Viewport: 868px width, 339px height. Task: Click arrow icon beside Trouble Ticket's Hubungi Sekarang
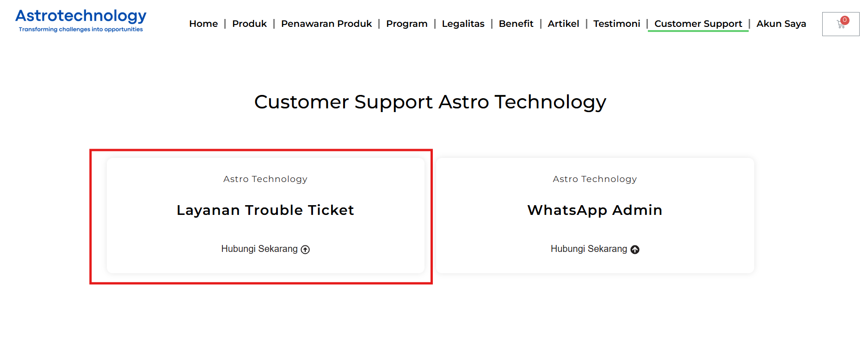click(x=305, y=250)
